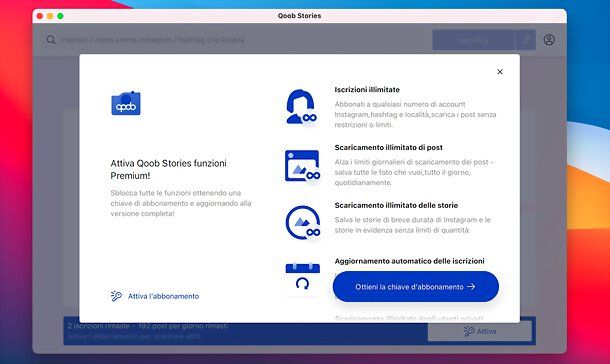
Task: Click the search magnifier icon
Action: (51, 40)
